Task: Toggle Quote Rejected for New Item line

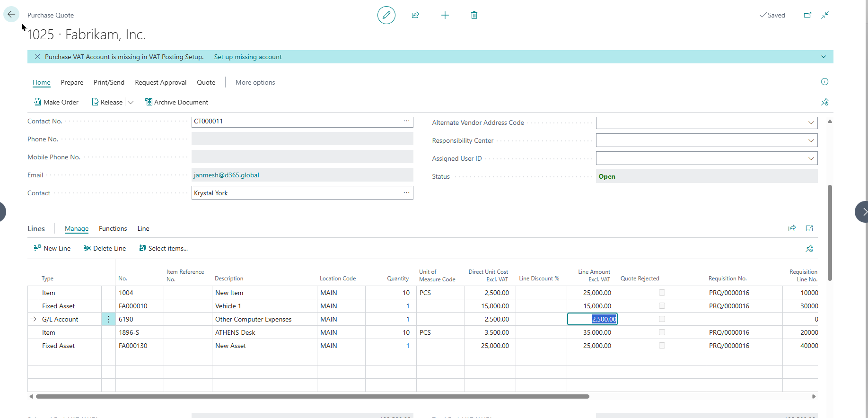Action: coord(662,293)
